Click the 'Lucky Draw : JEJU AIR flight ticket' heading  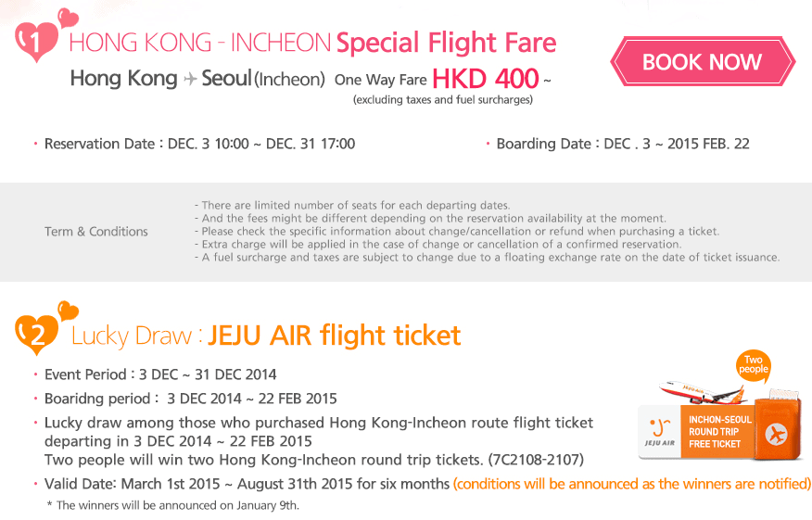coord(266,335)
